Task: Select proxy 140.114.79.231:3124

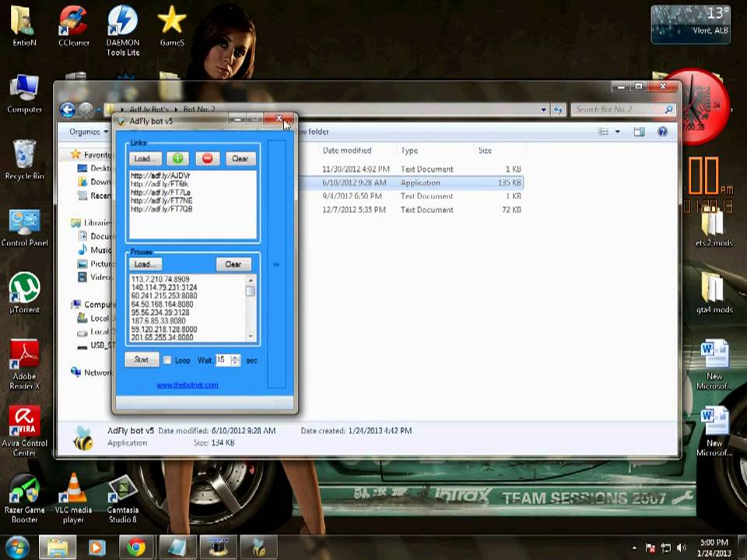Action: [x=164, y=288]
